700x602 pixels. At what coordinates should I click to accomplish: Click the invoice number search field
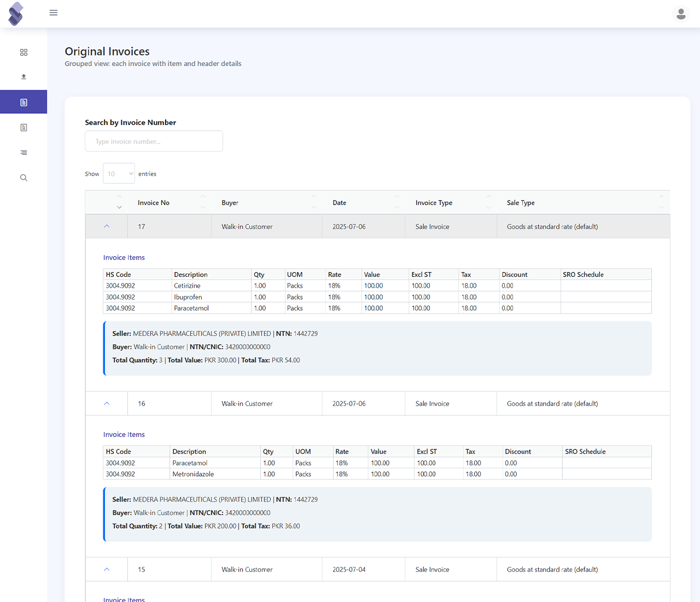coord(154,141)
